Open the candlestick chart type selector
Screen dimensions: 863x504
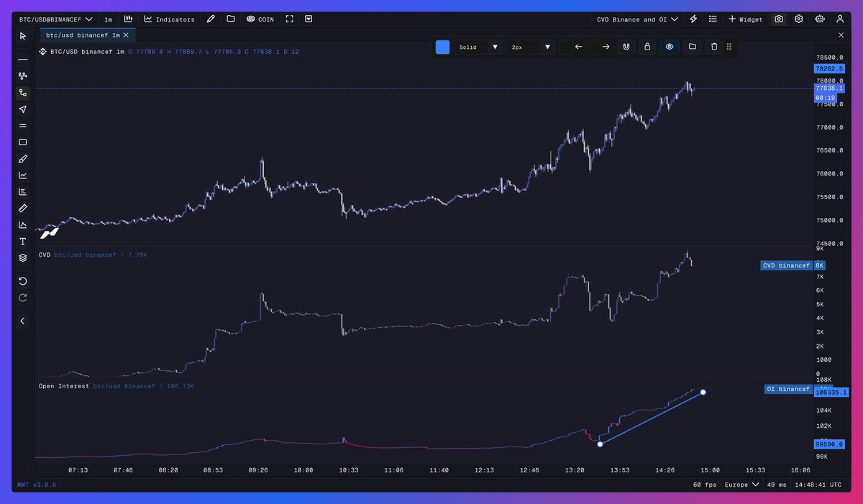128,19
